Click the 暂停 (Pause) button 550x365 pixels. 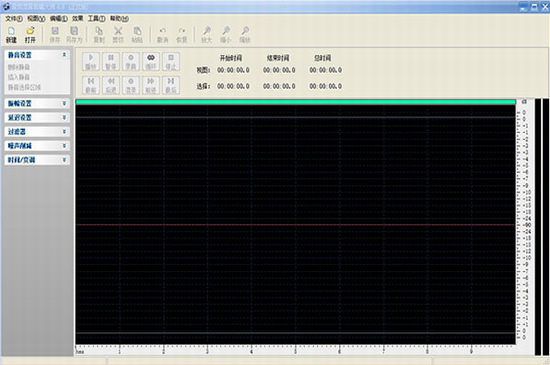(111, 62)
